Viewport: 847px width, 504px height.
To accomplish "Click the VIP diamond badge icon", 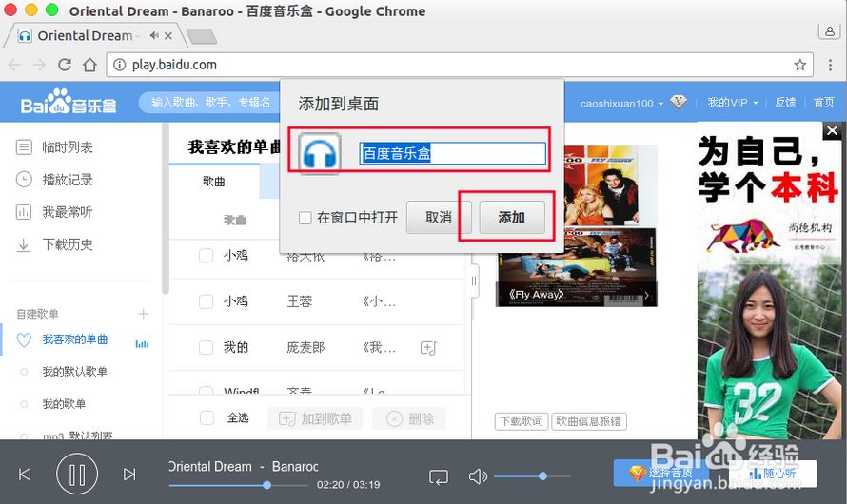I will 679,102.
